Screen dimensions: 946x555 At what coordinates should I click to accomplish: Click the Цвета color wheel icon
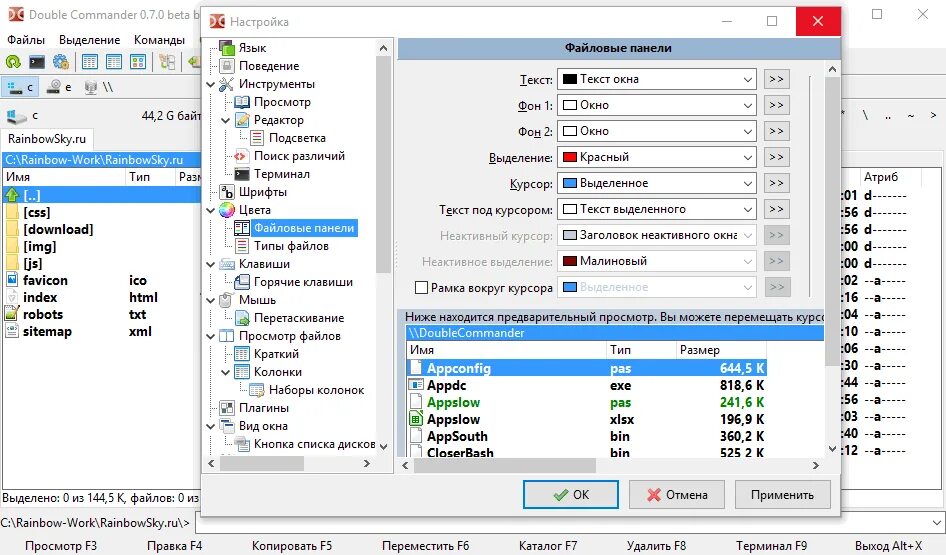[x=227, y=210]
